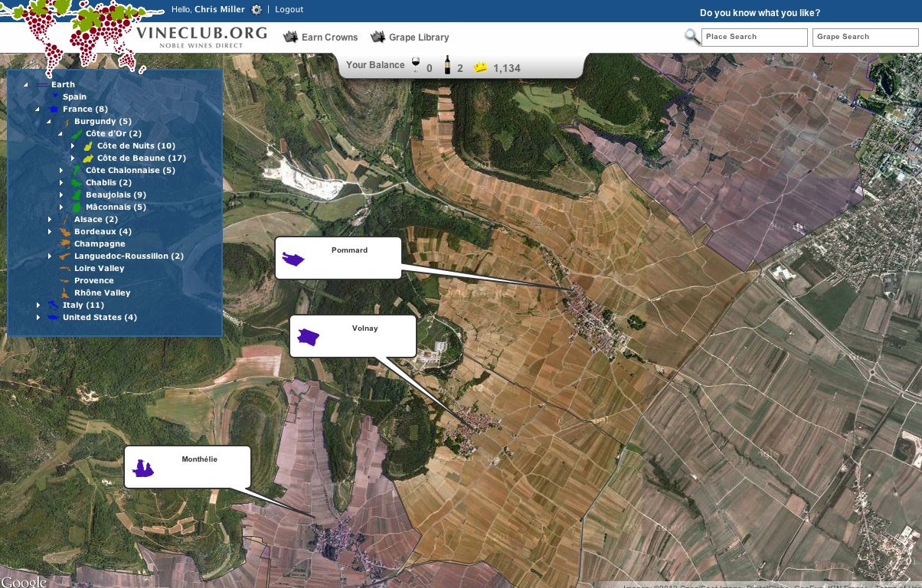Click the Logout link
The image size is (922, 588).
289,9
